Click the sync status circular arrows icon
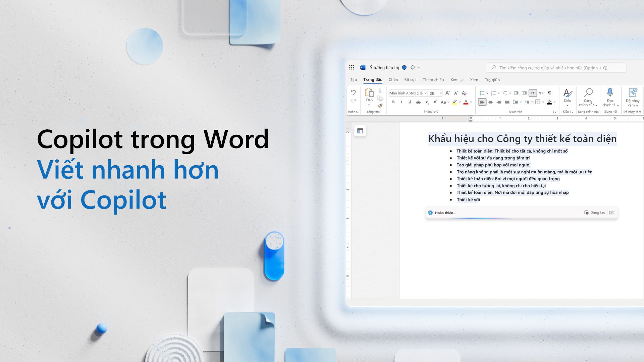644x362 pixels. coord(413,67)
